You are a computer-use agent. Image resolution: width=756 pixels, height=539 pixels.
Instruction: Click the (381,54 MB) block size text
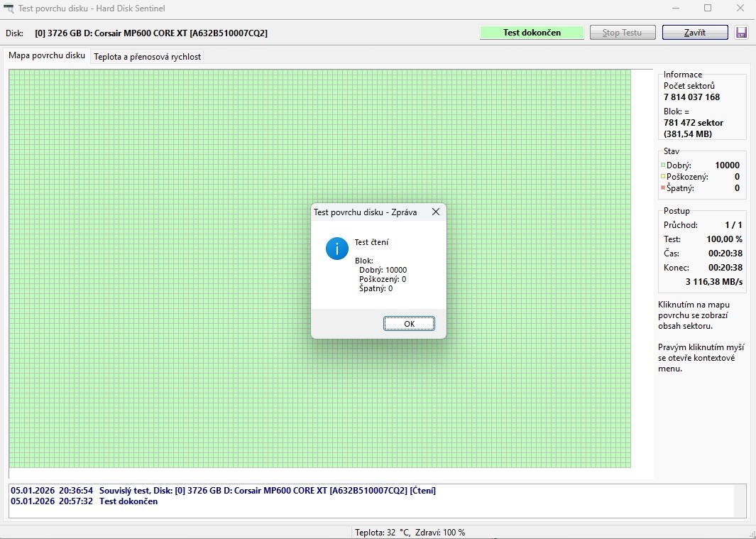click(688, 134)
